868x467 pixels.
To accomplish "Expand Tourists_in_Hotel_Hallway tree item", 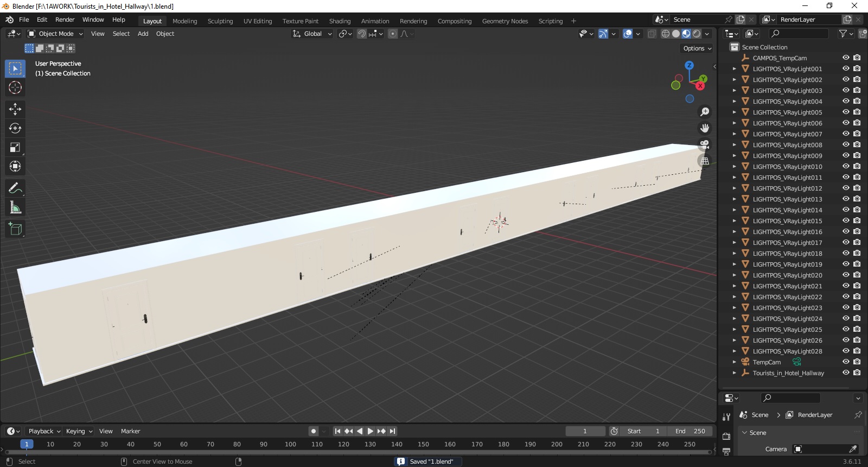I will click(x=735, y=373).
